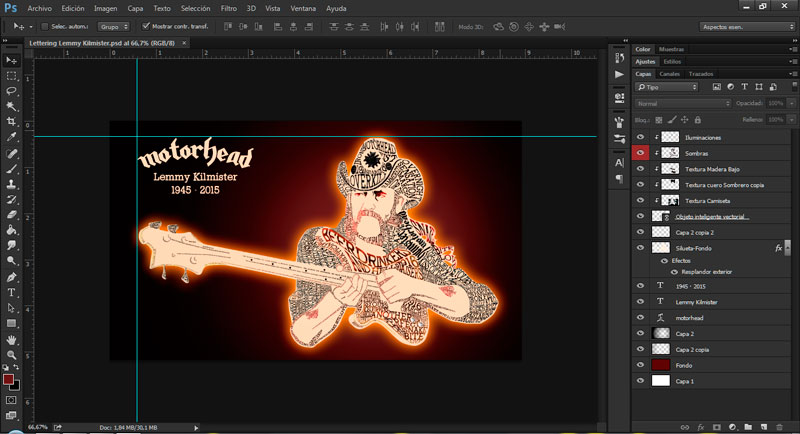
Task: Open the Tipo layer filter dropdown
Action: pyautogui.click(x=666, y=87)
